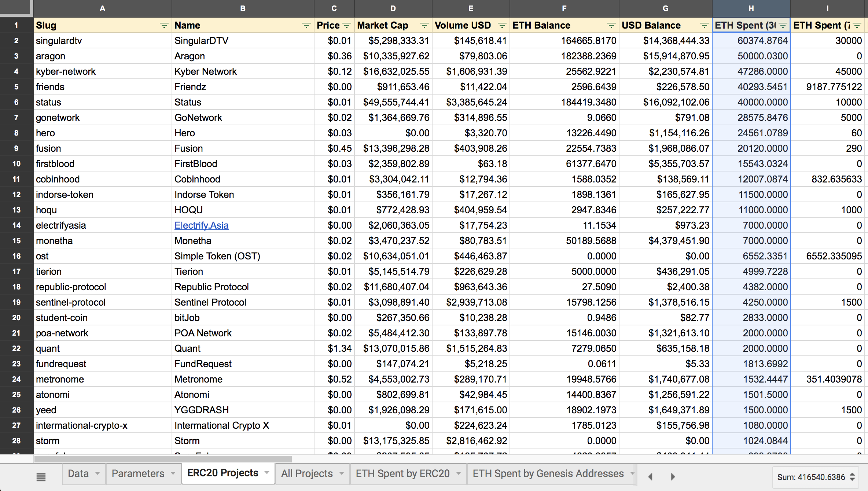Image resolution: width=868 pixels, height=491 pixels.
Task: Open ETH Balance filter icon
Action: click(611, 25)
